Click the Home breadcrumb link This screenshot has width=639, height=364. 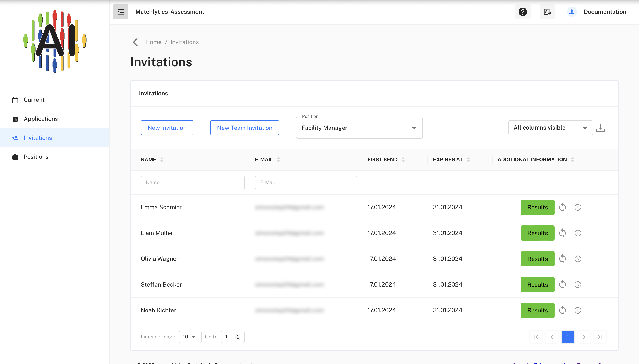tap(153, 42)
